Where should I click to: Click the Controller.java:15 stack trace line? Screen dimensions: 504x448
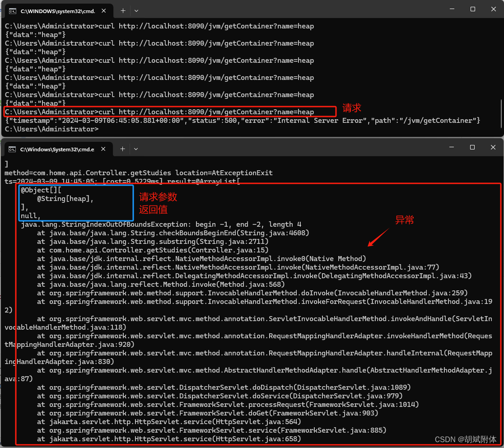tap(153, 250)
